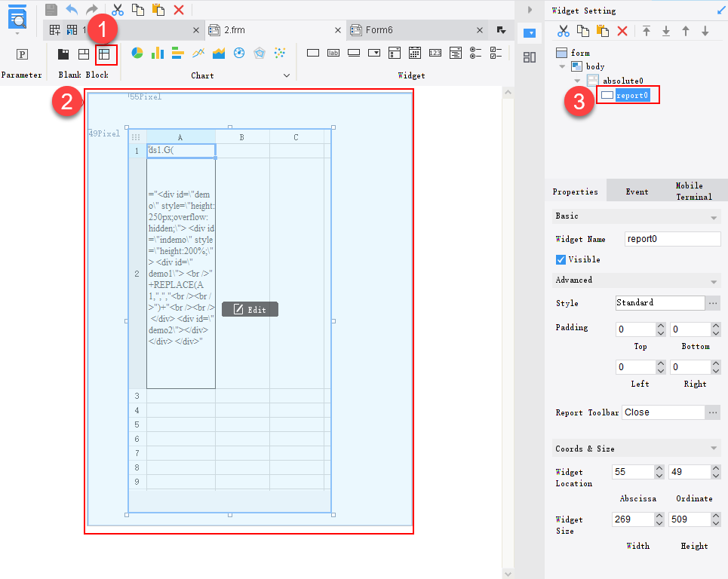Click the Edit button on report0

[x=250, y=308]
